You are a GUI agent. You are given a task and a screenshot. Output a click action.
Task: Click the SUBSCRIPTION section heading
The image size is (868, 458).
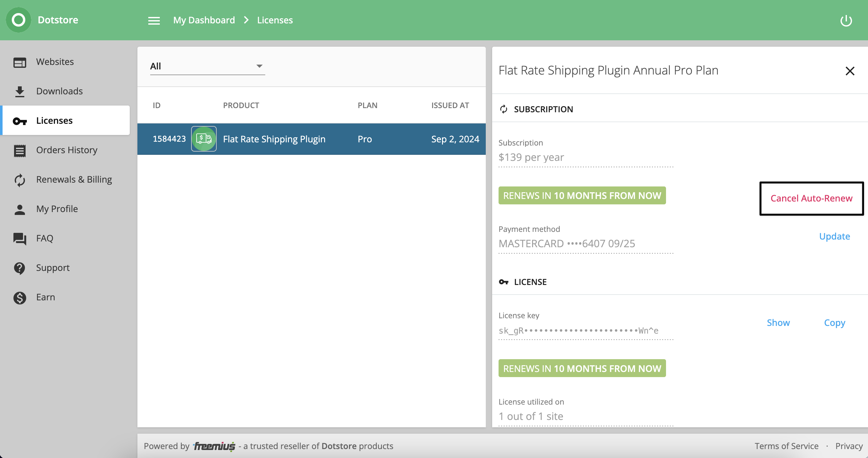[x=543, y=109]
